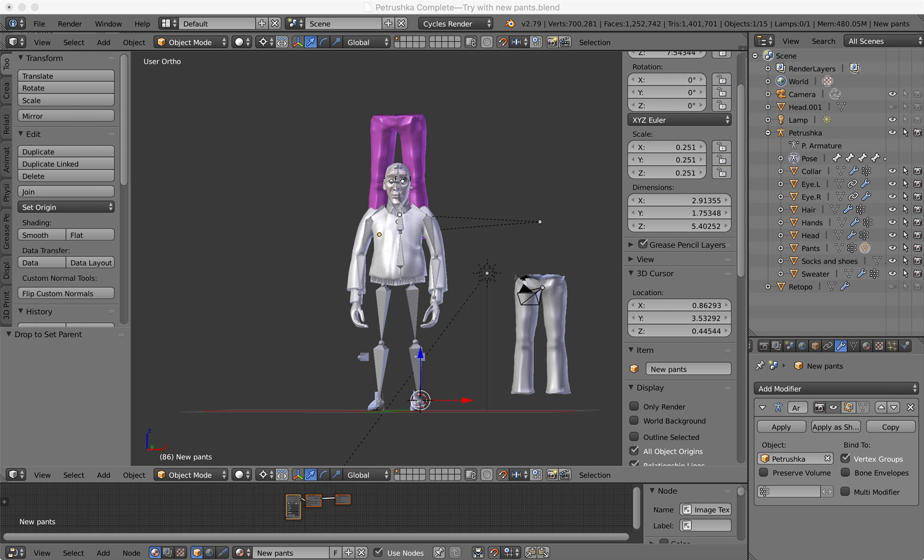Open the Modifiers properties tab (wrench icon)
The width and height of the screenshot is (924, 560).
[x=841, y=346]
